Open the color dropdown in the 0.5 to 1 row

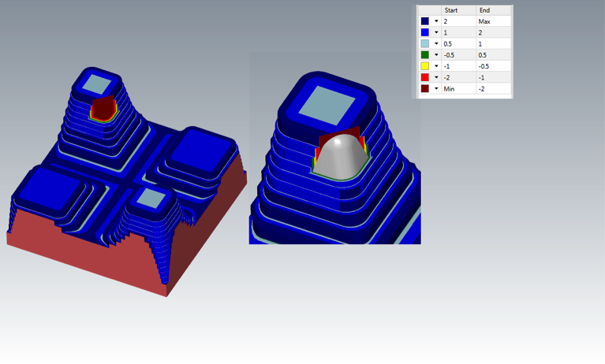click(x=436, y=43)
